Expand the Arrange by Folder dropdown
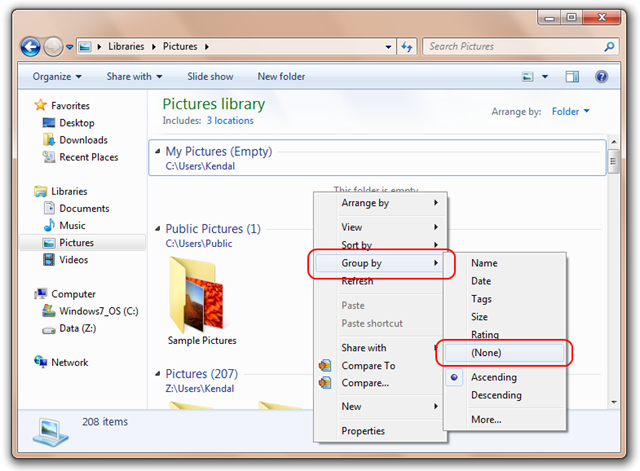The width and height of the screenshot is (640, 471). coord(571,112)
